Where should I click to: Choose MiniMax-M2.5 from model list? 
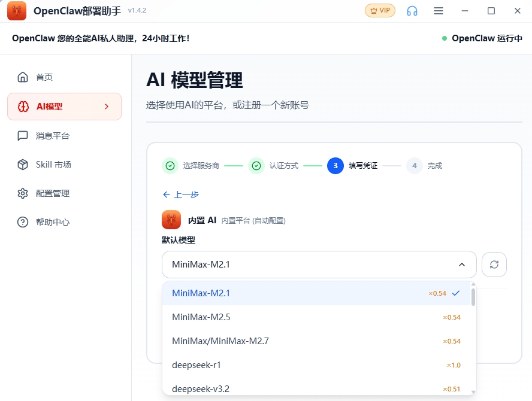point(317,317)
